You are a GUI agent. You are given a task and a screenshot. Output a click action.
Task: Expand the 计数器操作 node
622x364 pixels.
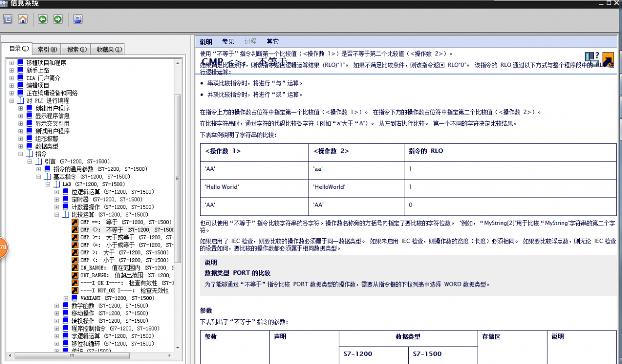pyautogui.click(x=57, y=207)
